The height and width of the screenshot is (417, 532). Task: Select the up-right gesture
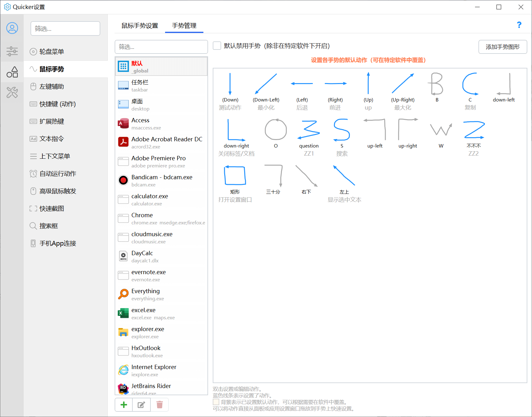click(x=408, y=134)
